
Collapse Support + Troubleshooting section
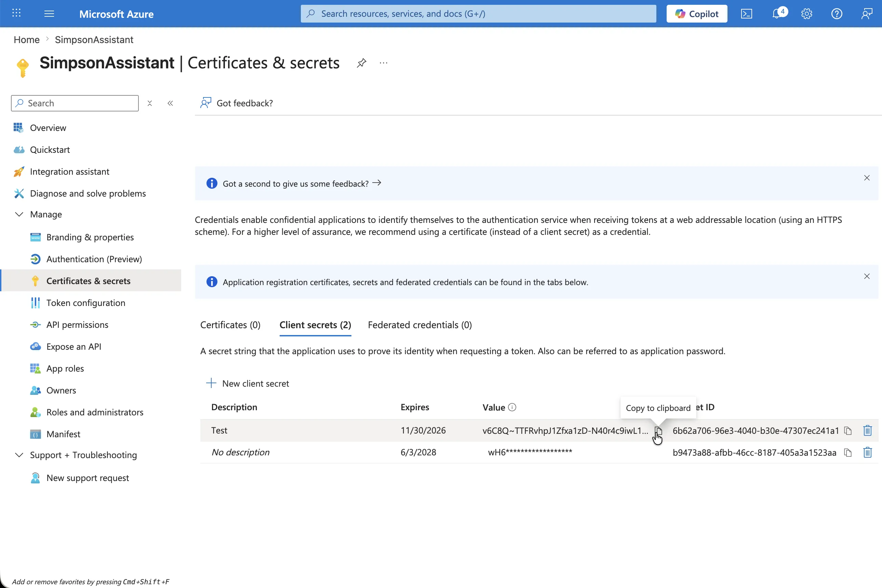[19, 455]
